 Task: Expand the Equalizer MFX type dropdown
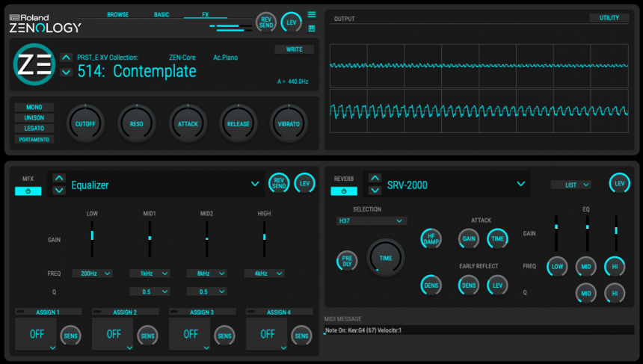coord(255,184)
